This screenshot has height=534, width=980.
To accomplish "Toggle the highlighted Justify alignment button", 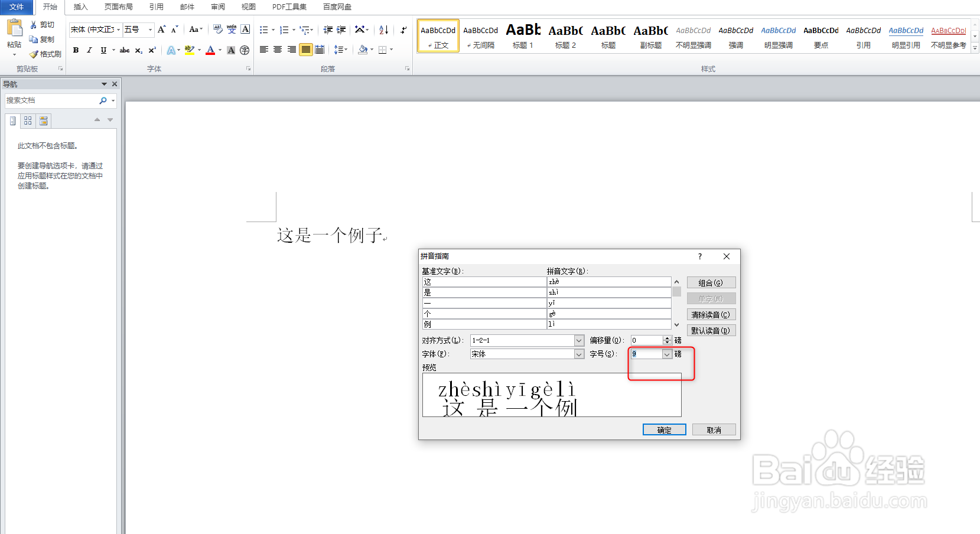I will (305, 50).
